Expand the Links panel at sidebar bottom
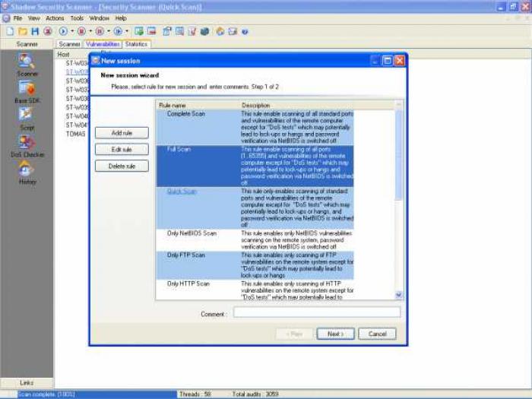This screenshot has height=399, width=532. [x=27, y=383]
